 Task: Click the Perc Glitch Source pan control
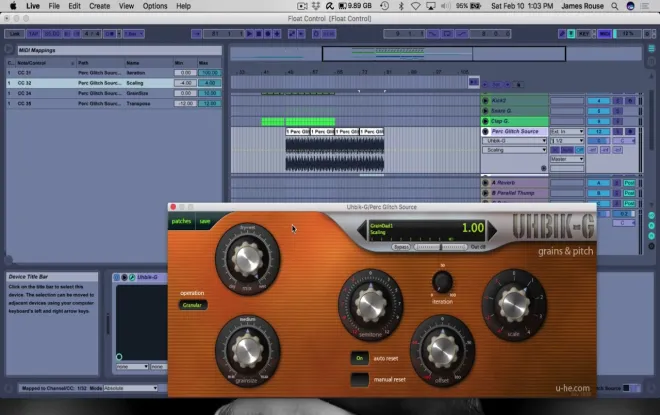coord(624,141)
